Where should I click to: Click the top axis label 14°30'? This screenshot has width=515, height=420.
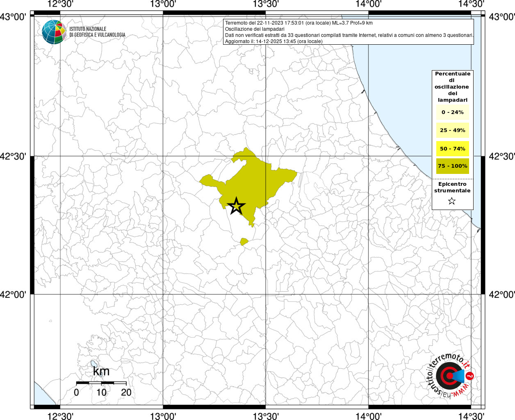471,4
